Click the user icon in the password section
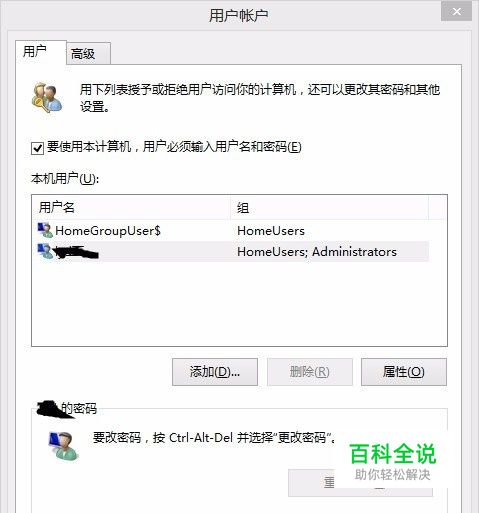This screenshot has width=479, height=513. pos(64,446)
